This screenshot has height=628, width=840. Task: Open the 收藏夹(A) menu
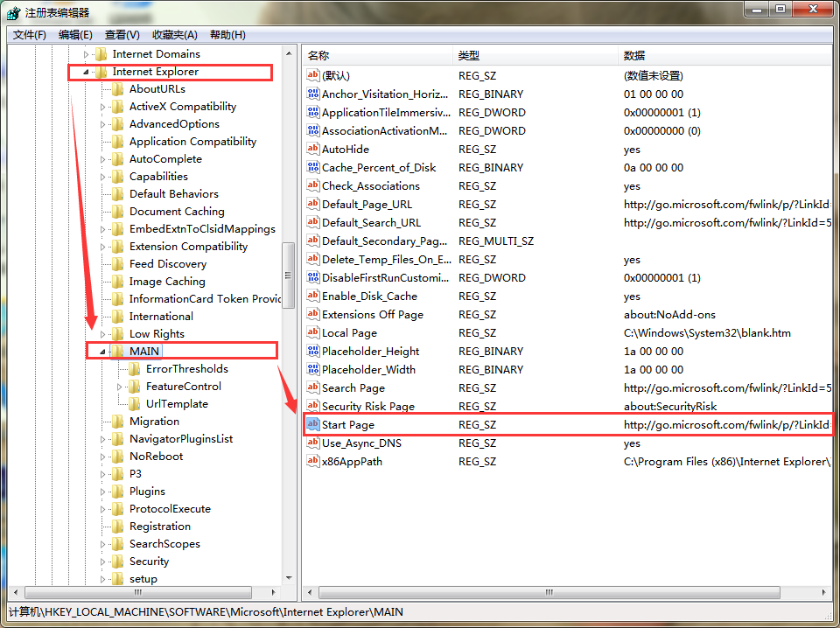coord(174,35)
